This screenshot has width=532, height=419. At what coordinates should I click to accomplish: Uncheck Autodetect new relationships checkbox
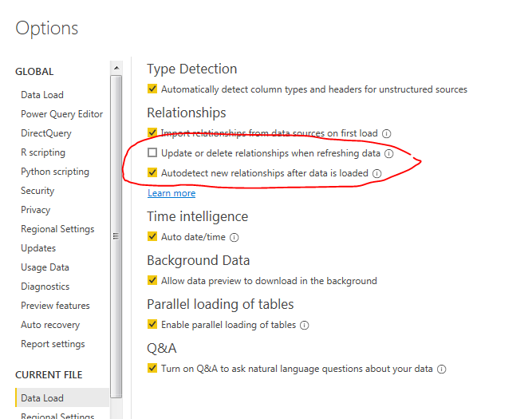click(x=152, y=173)
